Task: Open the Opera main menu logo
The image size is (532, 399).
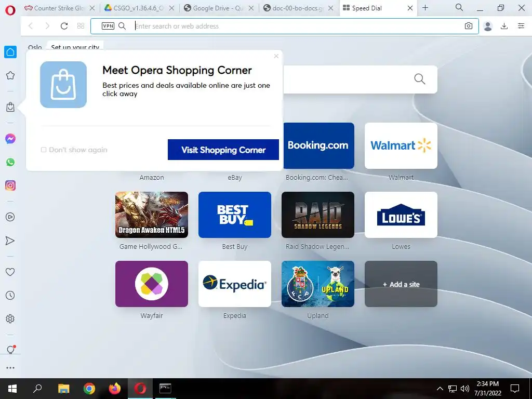Action: tap(10, 10)
